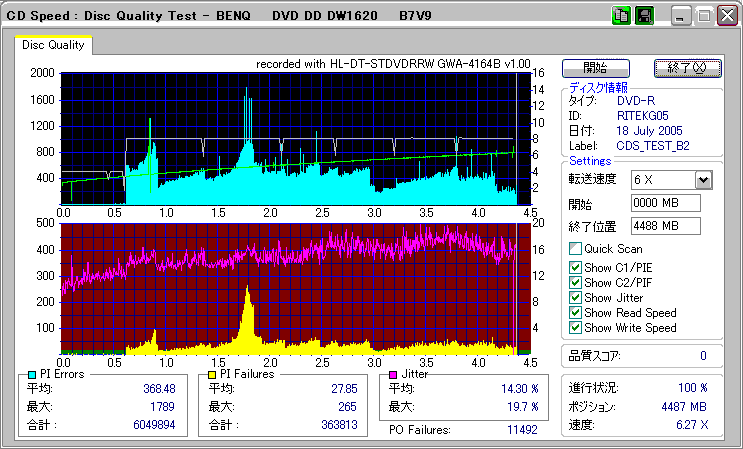Click the disc type DVD-R text

636,101
